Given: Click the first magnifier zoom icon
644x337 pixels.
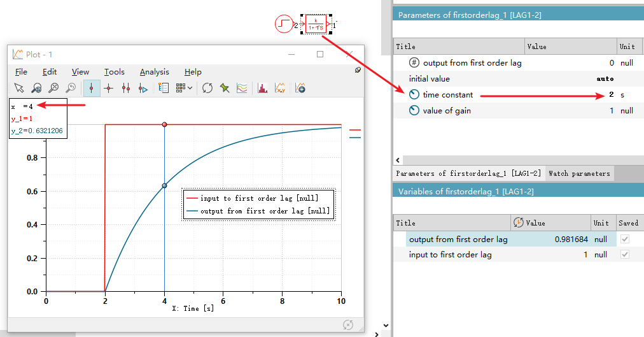Looking at the screenshot, I should click(37, 89).
